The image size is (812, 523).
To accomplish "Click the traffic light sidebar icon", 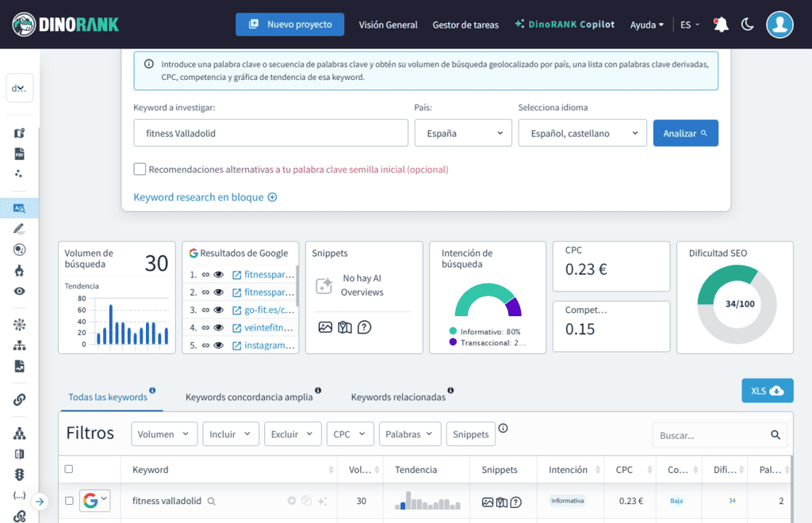I will tap(20, 474).
